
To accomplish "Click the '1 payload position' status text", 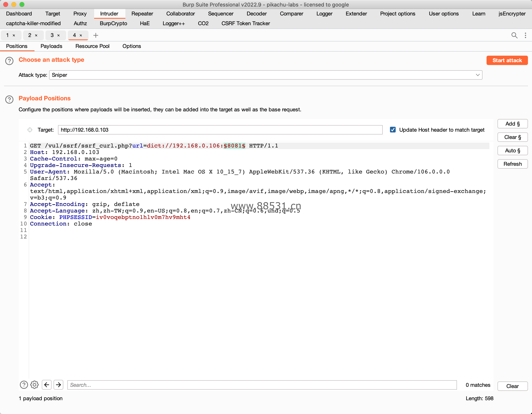I will tap(41, 398).
